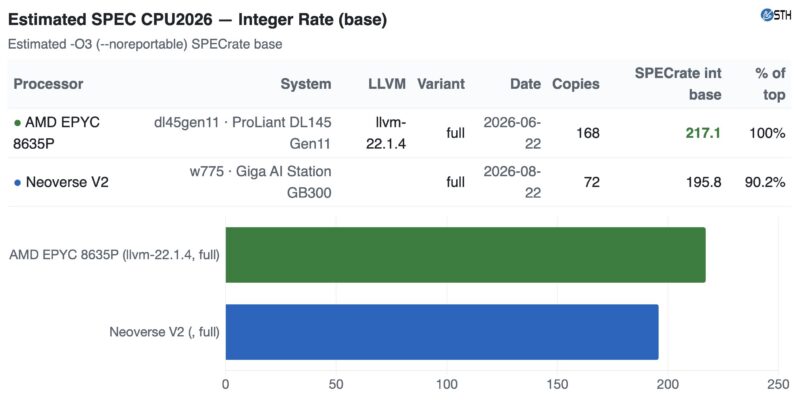Click the copies value 72
The width and height of the screenshot is (800, 402).
[x=592, y=182]
